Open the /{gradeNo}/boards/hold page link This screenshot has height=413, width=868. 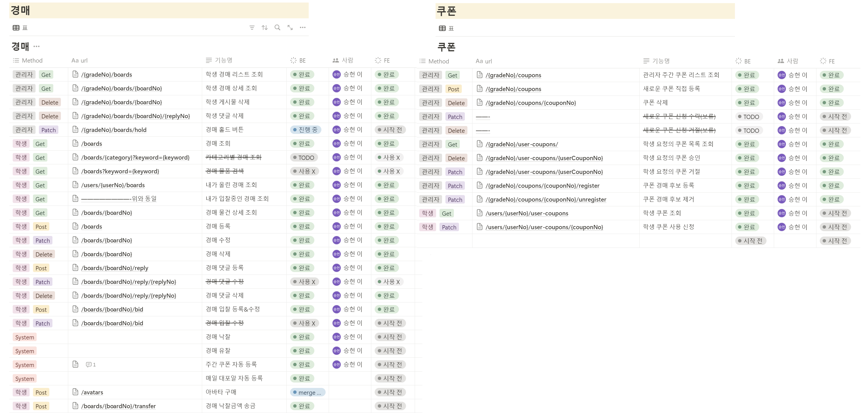point(114,130)
